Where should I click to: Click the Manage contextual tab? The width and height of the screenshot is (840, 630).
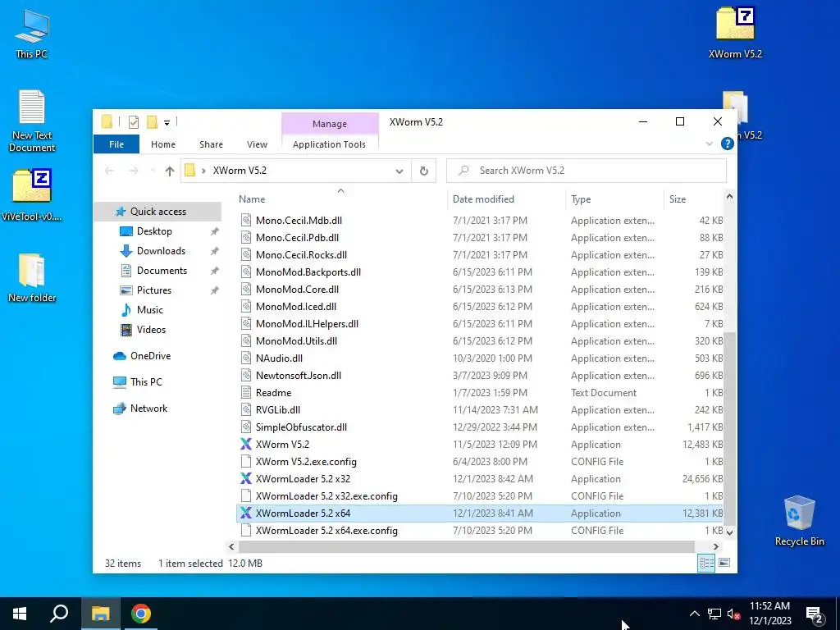[330, 124]
